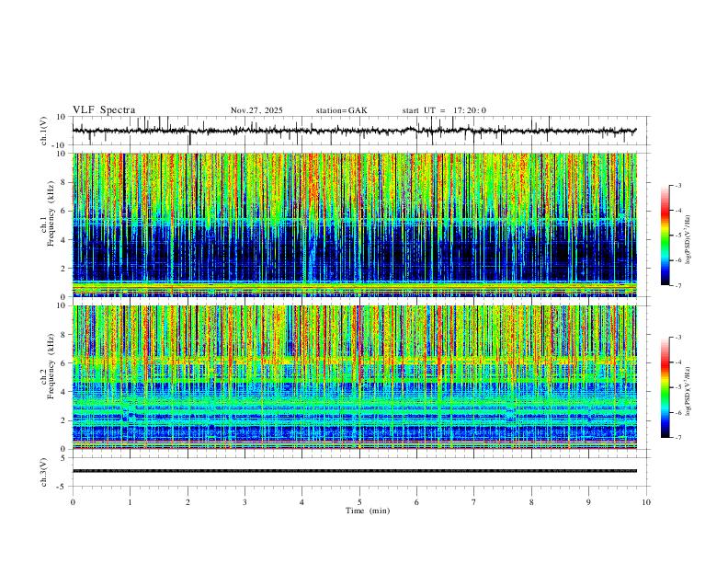This screenshot has height=563, width=728.
Task: Click the "10" tick on the time axis
Action: 646,502
